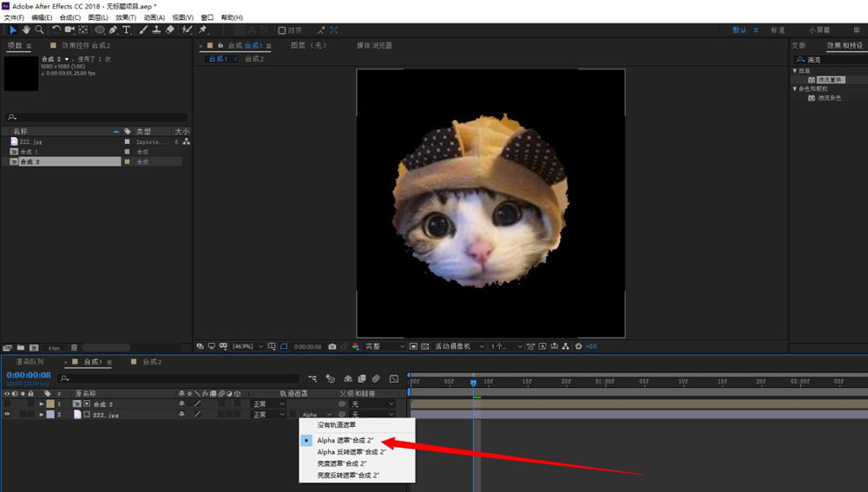Expand the 222.jpg layer properties triangle
The image size is (868, 492).
pos(41,415)
